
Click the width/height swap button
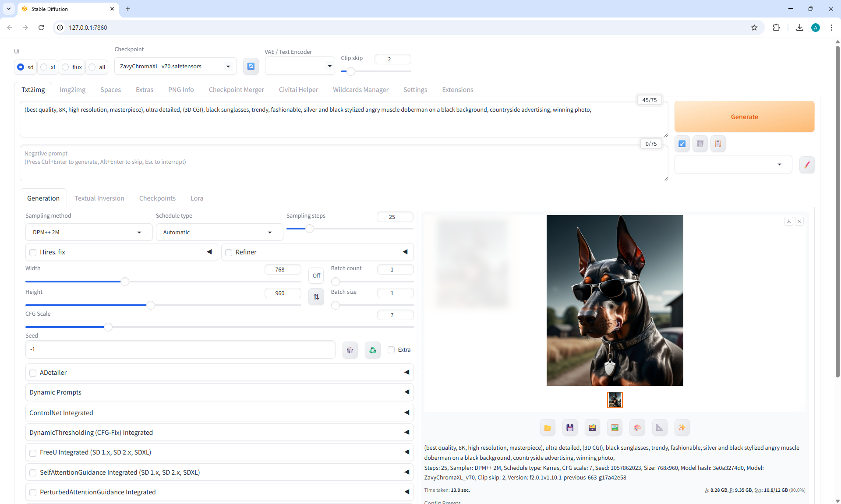pos(316,297)
